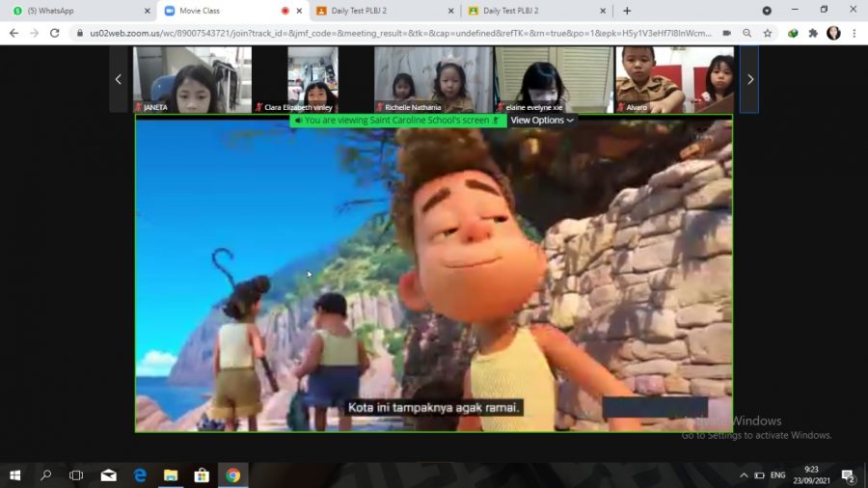
Task: Switch to the WhatsApp tab
Action: pyautogui.click(x=77, y=11)
